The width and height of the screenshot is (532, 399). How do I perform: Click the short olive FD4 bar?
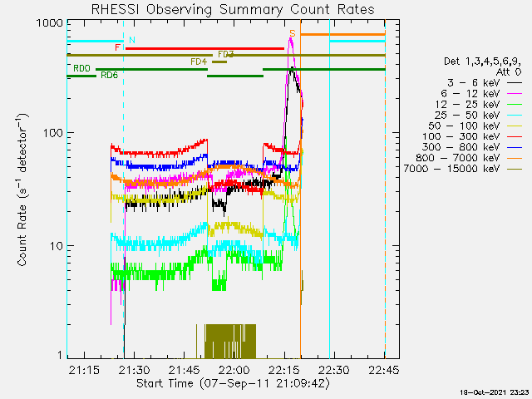point(219,62)
